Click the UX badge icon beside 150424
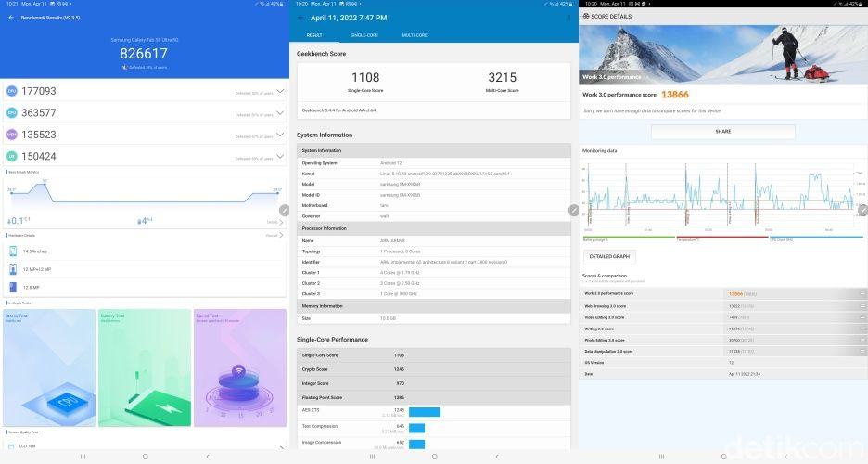The width and height of the screenshot is (868, 464). 12,157
